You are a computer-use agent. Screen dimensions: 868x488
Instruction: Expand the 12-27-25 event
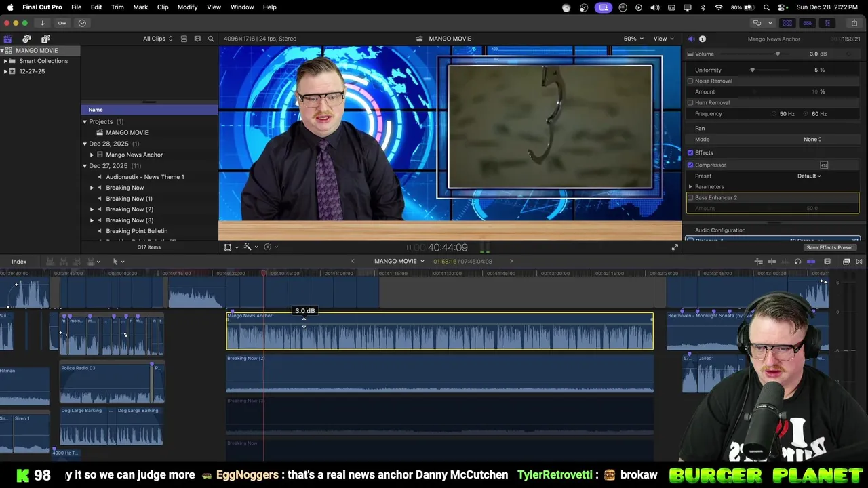pos(5,71)
